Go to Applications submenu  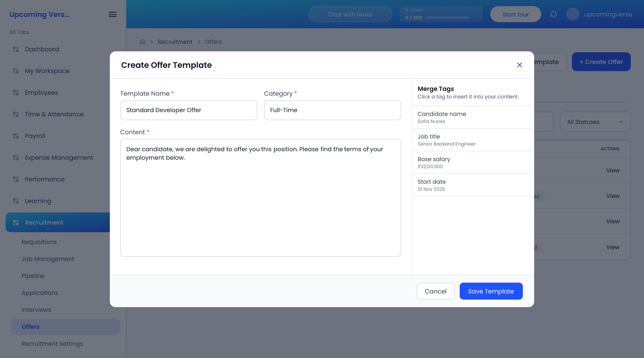[40, 293]
